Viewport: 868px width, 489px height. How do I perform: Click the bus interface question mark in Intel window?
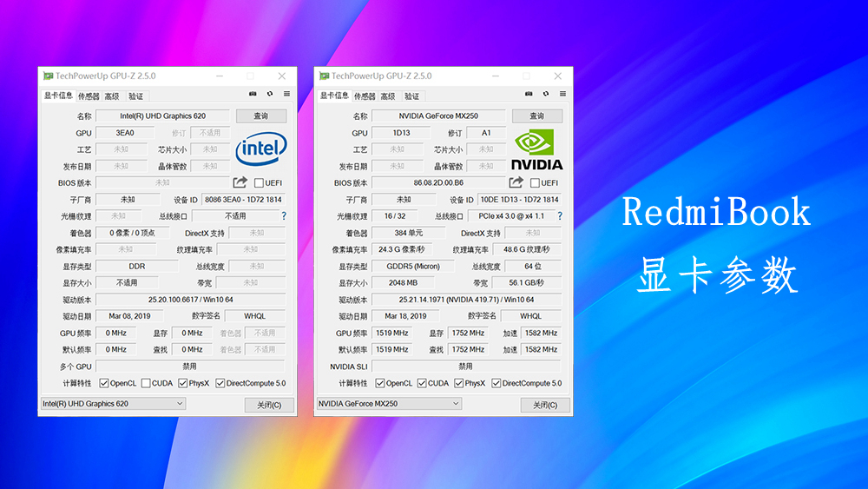(x=284, y=216)
